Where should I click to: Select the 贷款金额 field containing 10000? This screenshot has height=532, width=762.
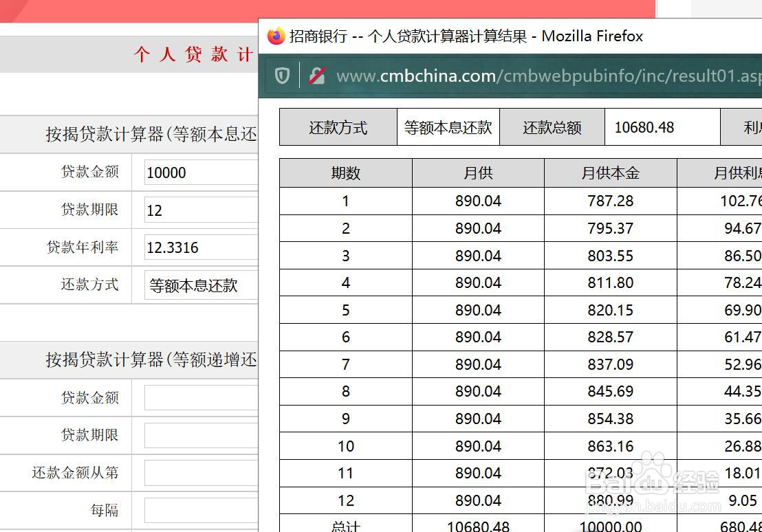200,173
